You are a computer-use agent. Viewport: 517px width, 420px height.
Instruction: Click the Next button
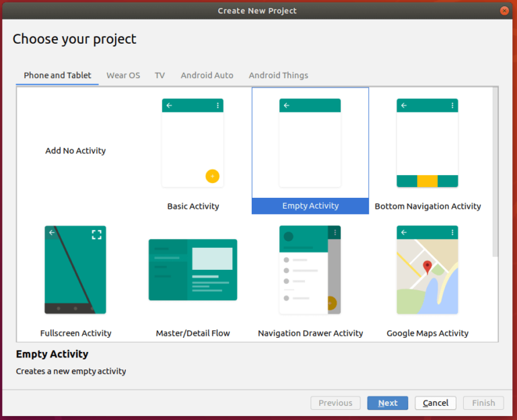tap(388, 403)
